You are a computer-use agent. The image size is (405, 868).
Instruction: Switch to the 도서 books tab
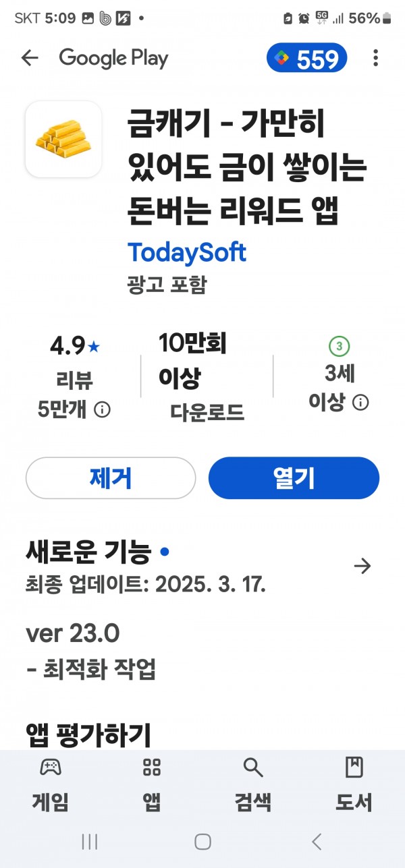[x=354, y=785]
